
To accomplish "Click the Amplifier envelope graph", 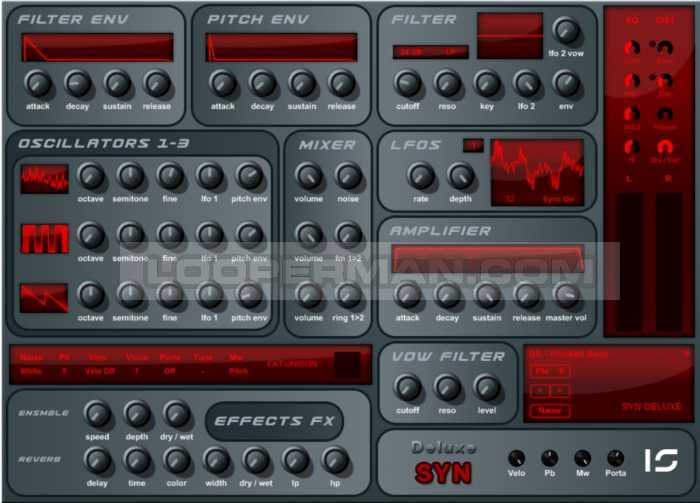I will coord(488,259).
